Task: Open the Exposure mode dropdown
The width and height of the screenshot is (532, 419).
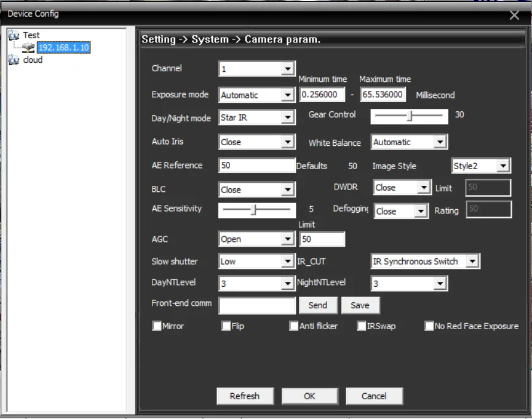Action: pyautogui.click(x=287, y=95)
